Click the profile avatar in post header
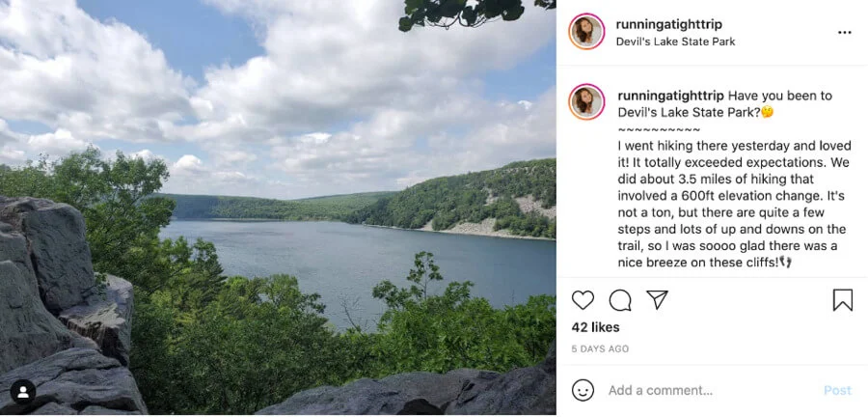The image size is (868, 417). [x=586, y=32]
